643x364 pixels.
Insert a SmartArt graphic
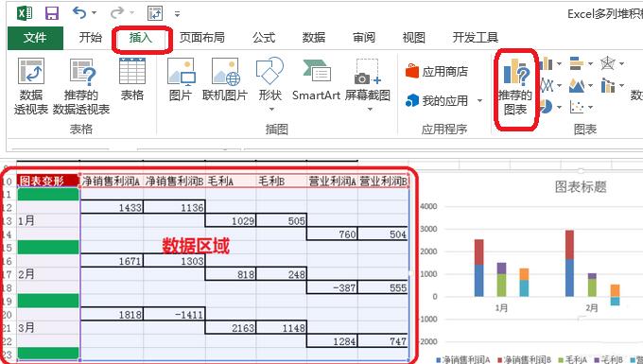316,79
